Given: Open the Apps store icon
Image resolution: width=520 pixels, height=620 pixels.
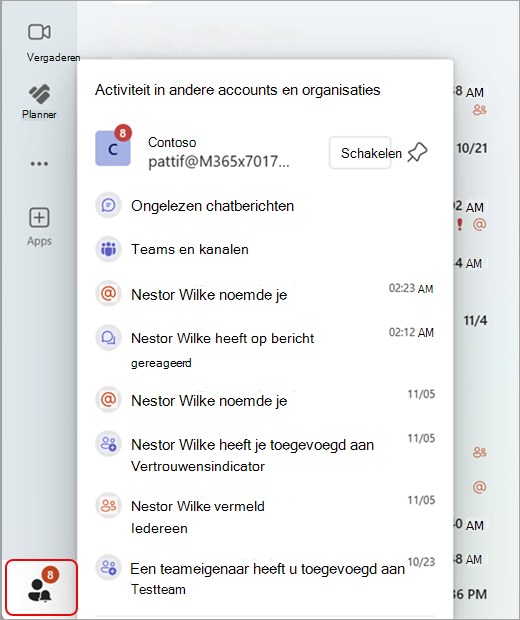Looking at the screenshot, I should point(39,227).
